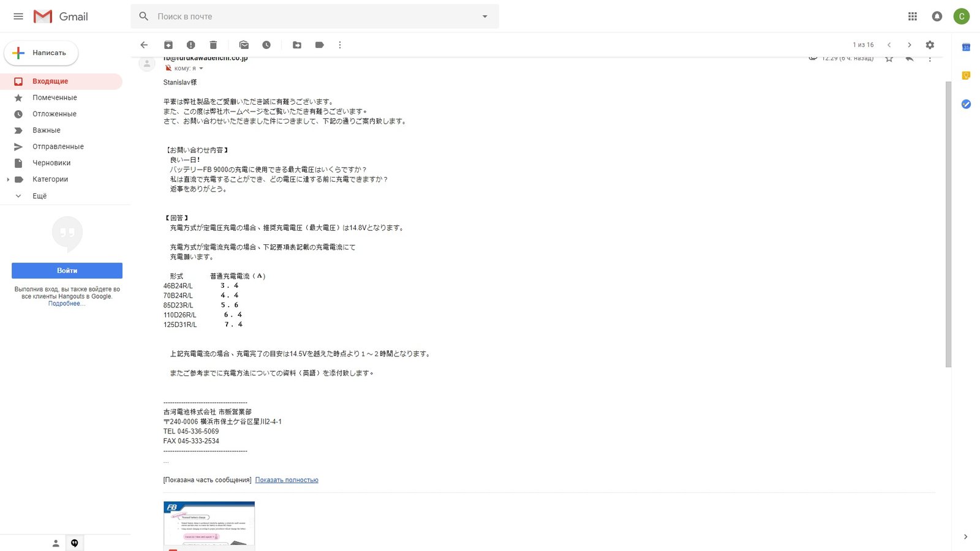Snooze email with clock icon
This screenshot has width=980, height=551.
(266, 45)
